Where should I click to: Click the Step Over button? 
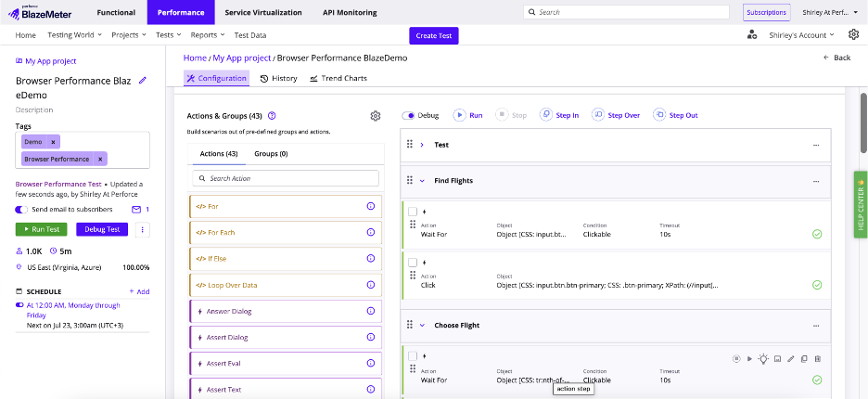[616, 115]
